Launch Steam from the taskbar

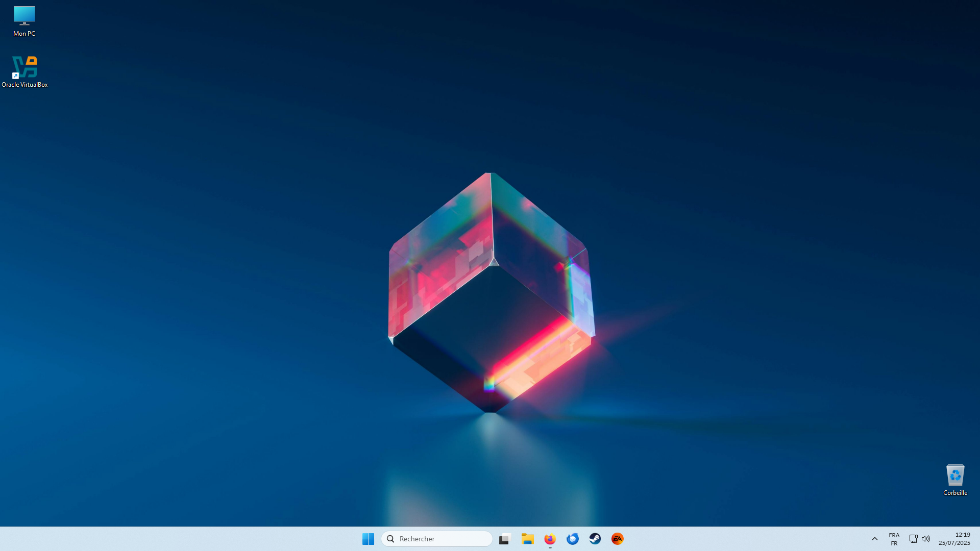tap(595, 539)
